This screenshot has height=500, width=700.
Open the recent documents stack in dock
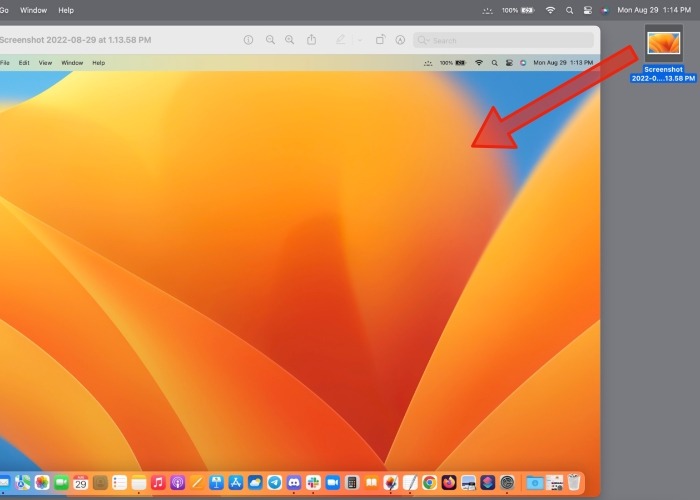click(x=554, y=483)
